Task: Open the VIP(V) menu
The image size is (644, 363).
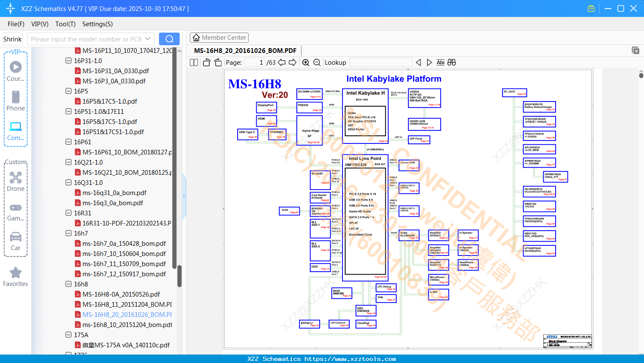Action: tap(40, 24)
